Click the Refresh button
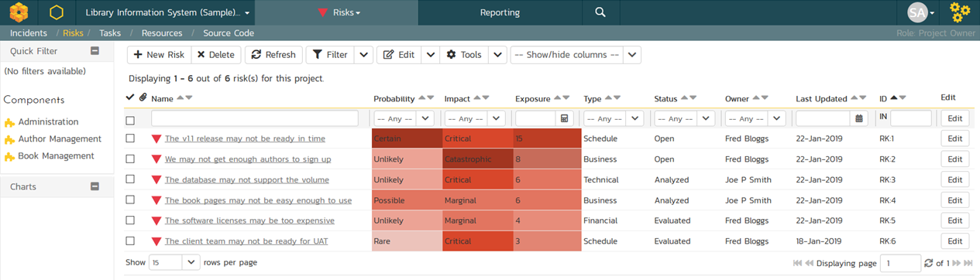 click(x=273, y=55)
